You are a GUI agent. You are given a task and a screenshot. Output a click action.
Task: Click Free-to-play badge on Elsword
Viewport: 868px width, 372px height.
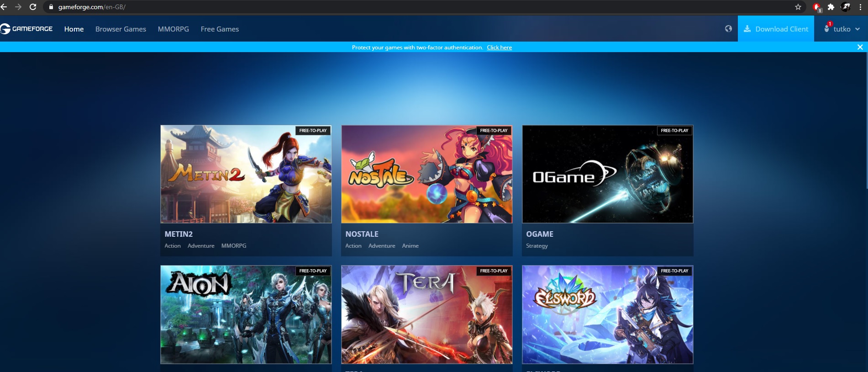click(675, 271)
